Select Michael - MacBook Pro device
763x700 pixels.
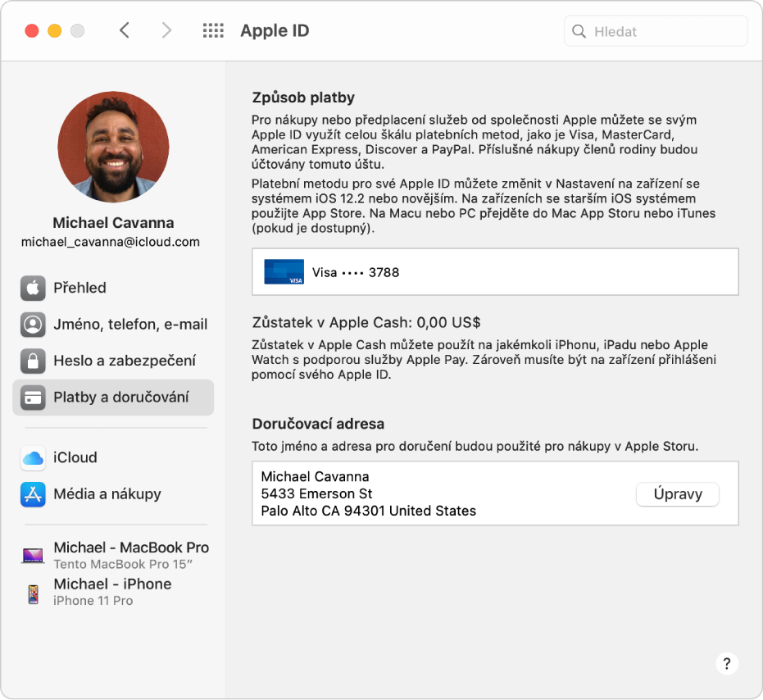point(115,555)
